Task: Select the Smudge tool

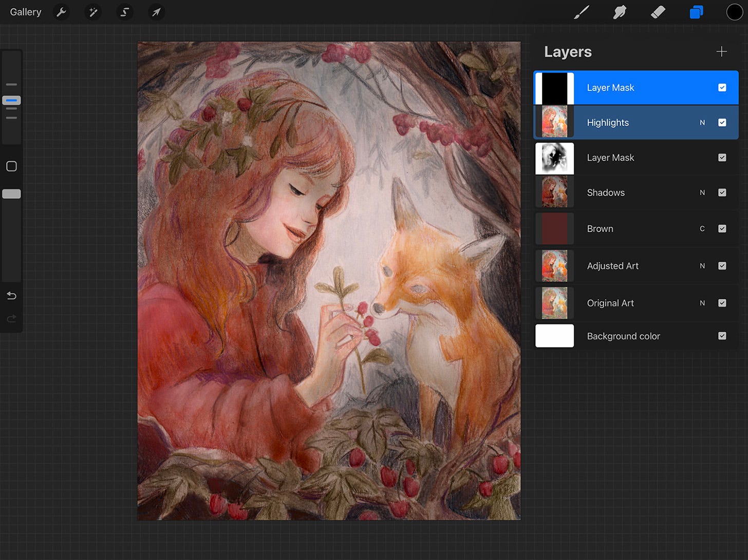Action: [620, 12]
